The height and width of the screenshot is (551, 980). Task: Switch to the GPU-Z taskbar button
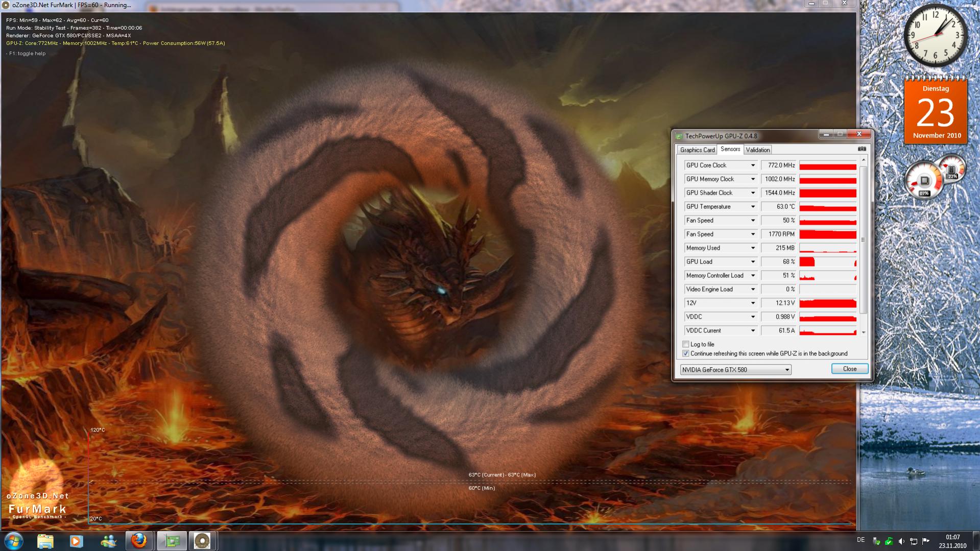(172, 541)
